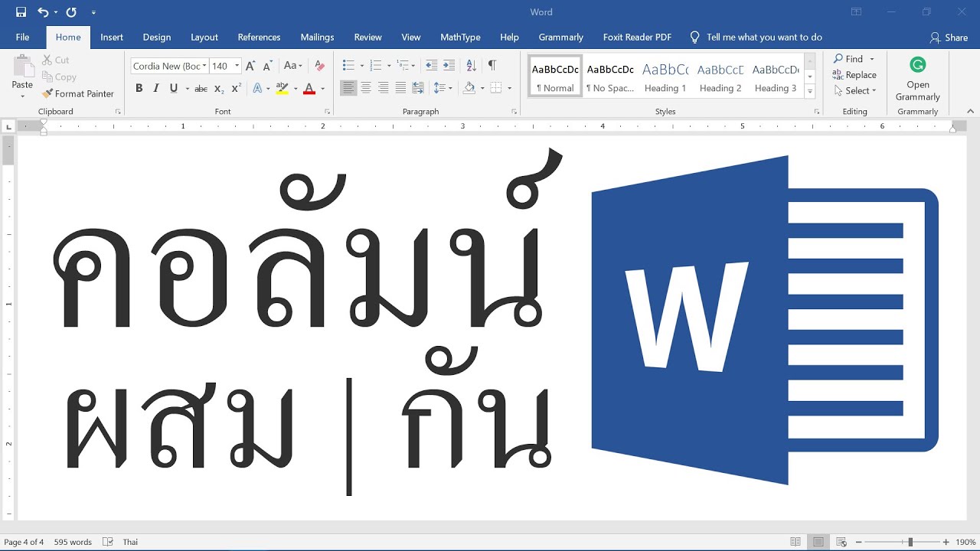Open bullets list dropdown arrow
The width and height of the screenshot is (980, 551).
tap(361, 66)
